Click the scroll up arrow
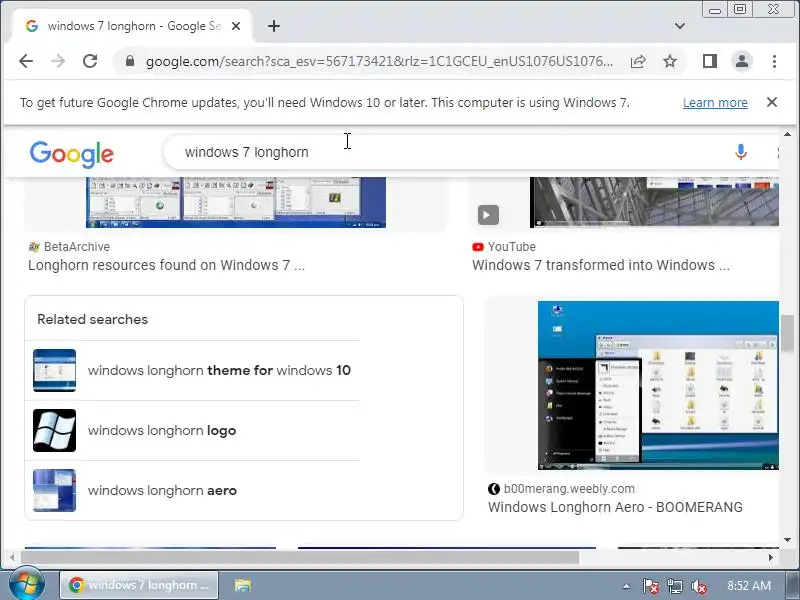 (787, 134)
